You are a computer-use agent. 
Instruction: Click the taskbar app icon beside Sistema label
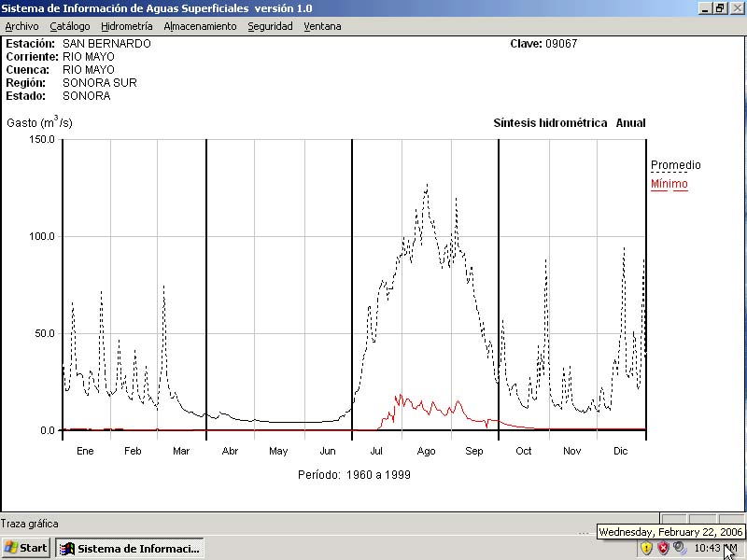[66, 548]
